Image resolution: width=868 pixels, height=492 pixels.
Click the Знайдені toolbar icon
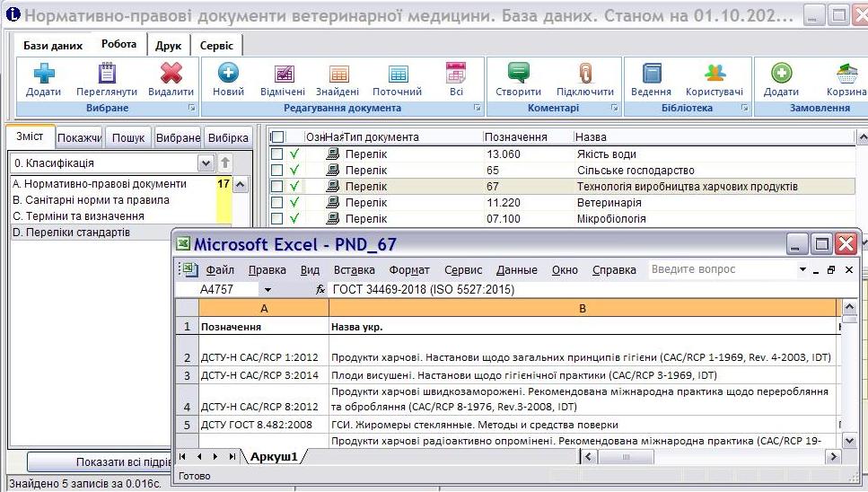click(338, 74)
